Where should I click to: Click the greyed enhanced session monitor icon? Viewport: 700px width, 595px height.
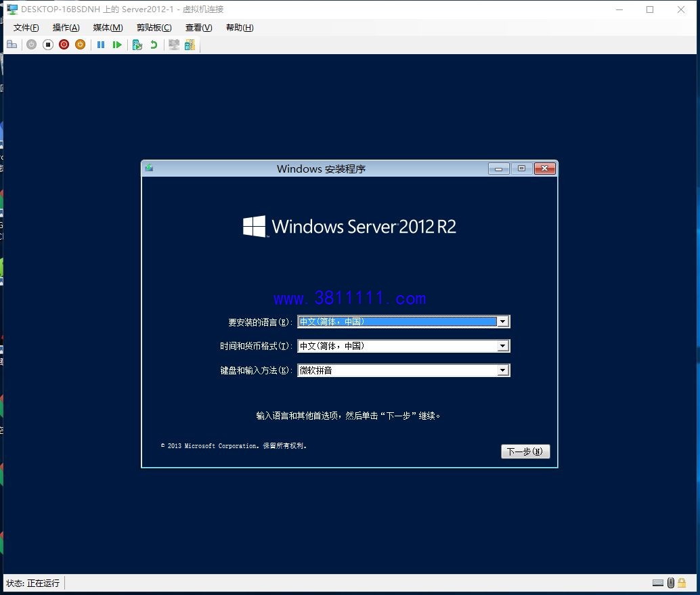(174, 45)
